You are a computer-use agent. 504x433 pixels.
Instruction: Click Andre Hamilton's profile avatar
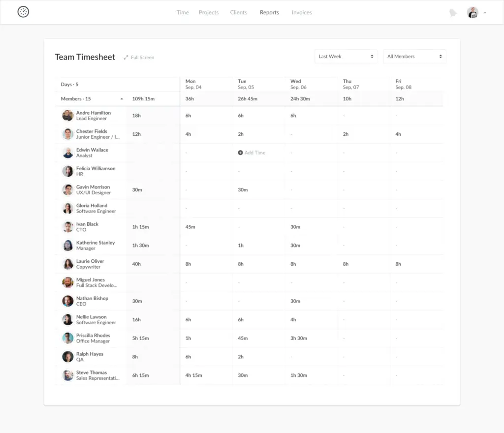point(67,115)
